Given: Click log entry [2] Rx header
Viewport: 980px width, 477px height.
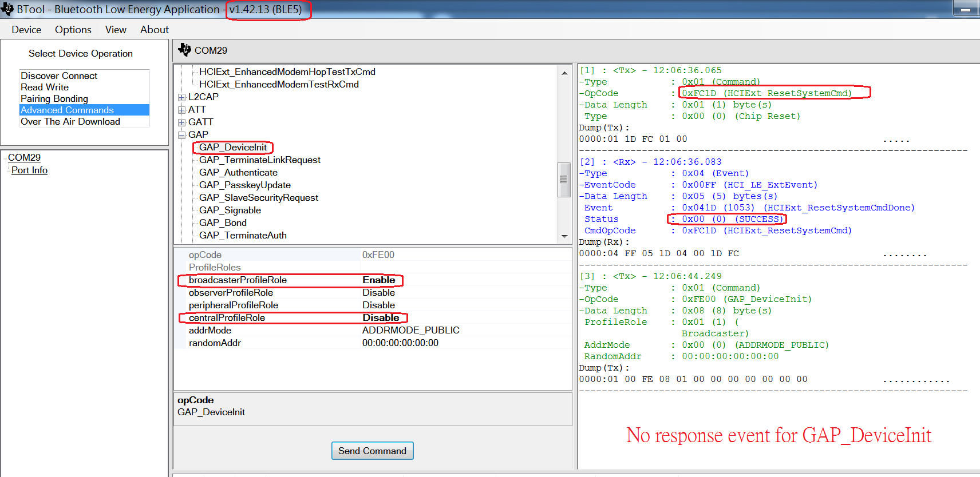Looking at the screenshot, I should tap(651, 162).
